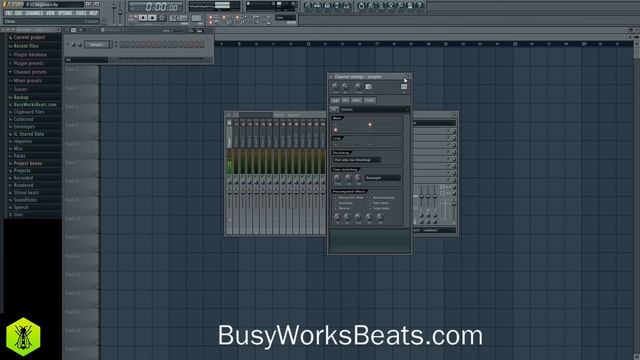Switch to MISC tab in Channel settings
Viewport: 640px width, 360px height.
356,100
